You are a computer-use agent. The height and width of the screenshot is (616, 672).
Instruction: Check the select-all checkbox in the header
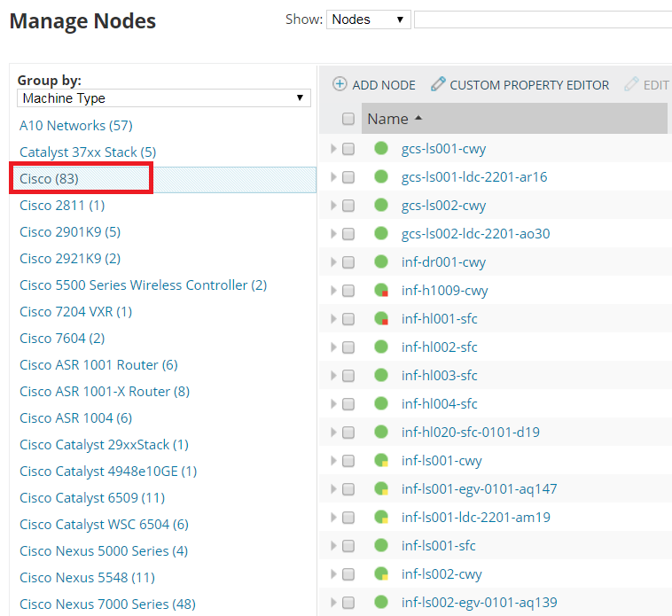pos(348,119)
